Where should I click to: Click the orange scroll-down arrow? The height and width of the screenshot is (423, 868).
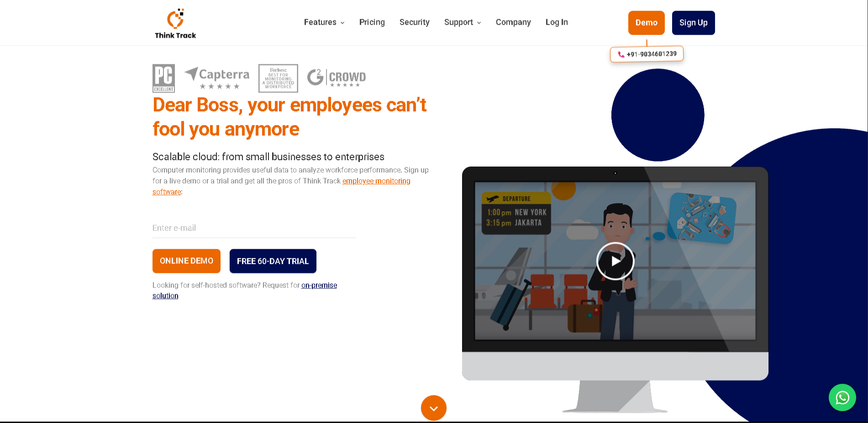[433, 408]
